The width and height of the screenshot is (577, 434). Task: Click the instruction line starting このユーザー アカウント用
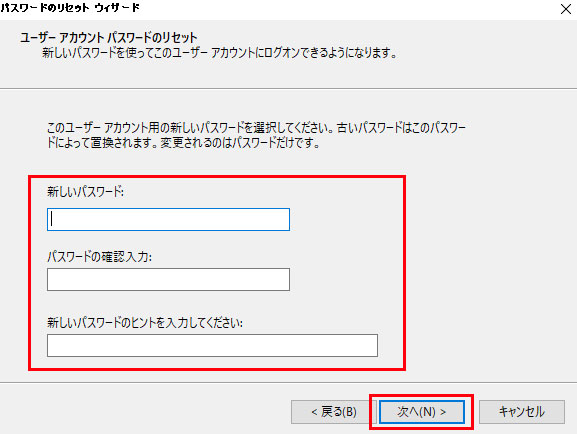point(256,128)
